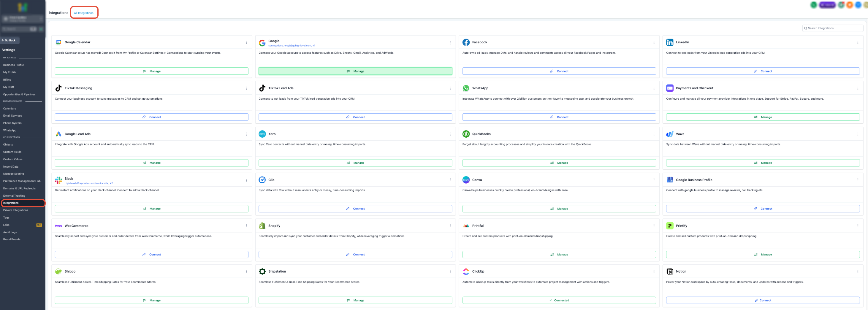Click the Notion logo icon
Screen dimensions: 868x310
click(x=669, y=271)
